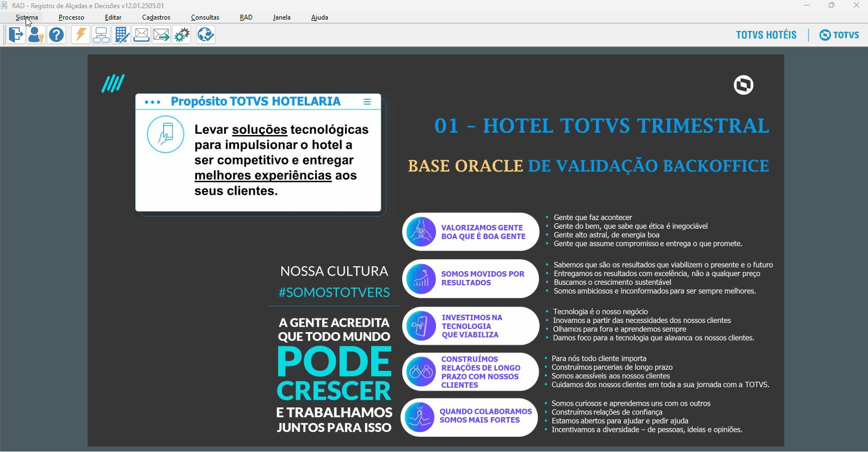This screenshot has height=452, width=868.
Task: Open the Cadastros menu
Action: click(156, 17)
